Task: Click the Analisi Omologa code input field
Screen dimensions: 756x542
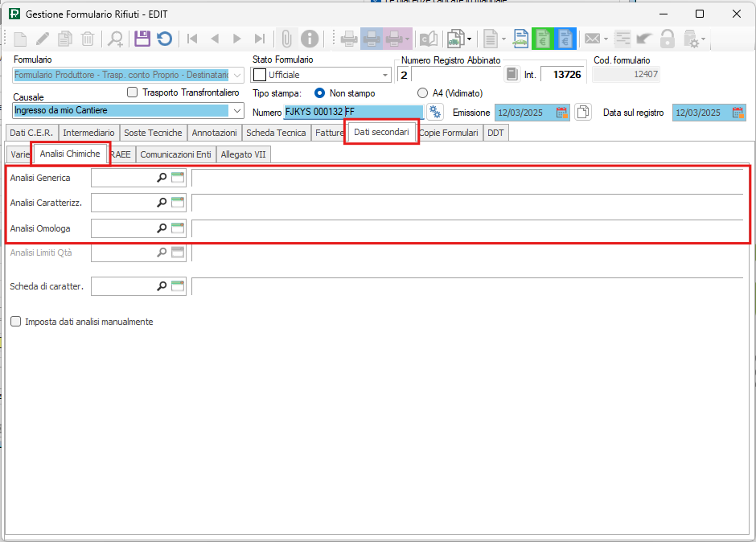Action: [124, 228]
